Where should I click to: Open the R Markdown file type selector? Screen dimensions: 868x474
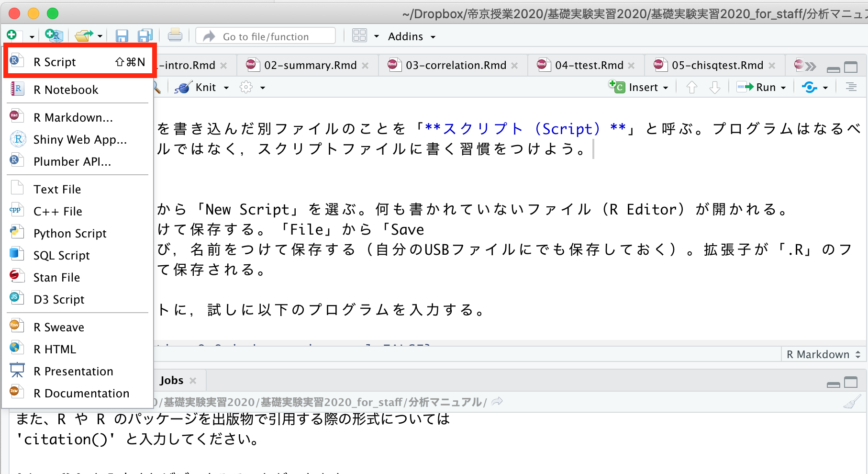tap(823, 354)
